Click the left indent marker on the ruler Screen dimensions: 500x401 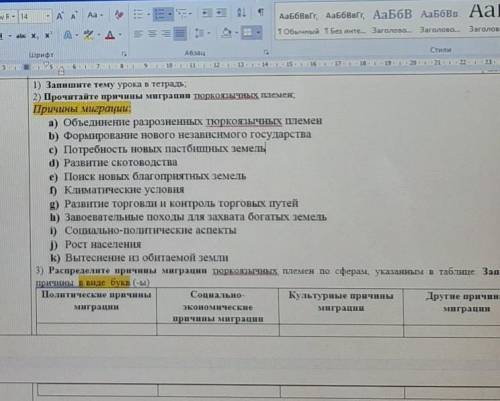coord(61,70)
